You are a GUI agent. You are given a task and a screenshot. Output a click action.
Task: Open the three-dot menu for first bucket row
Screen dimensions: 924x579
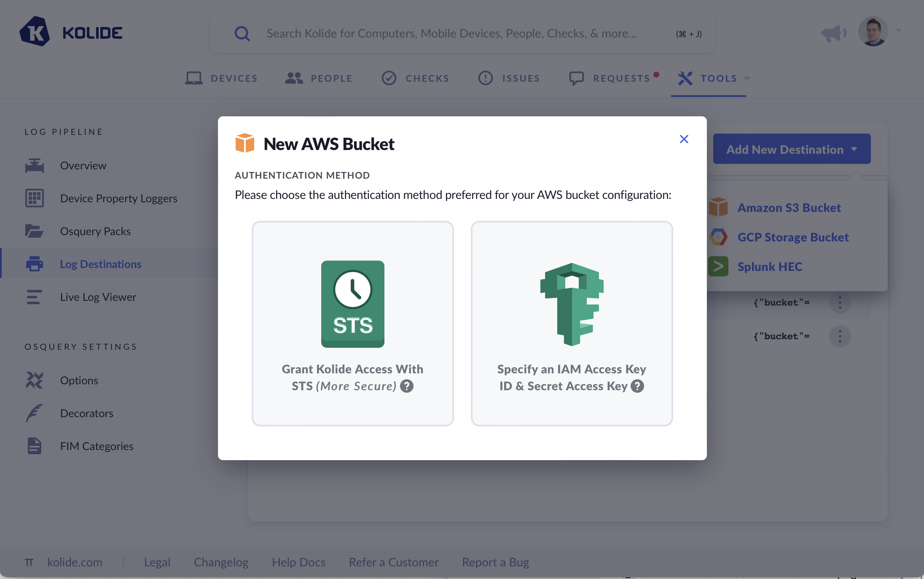(840, 303)
